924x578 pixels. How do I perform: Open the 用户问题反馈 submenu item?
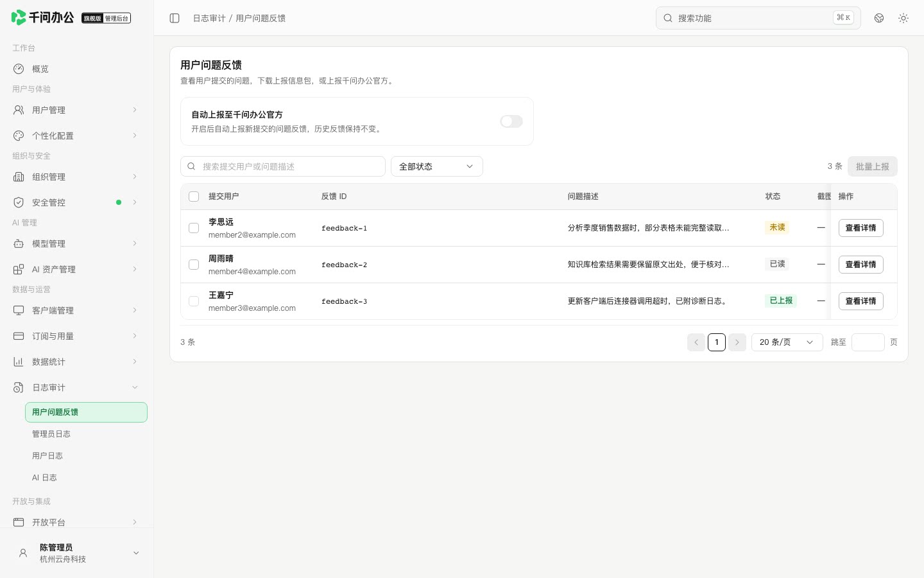[x=86, y=412]
